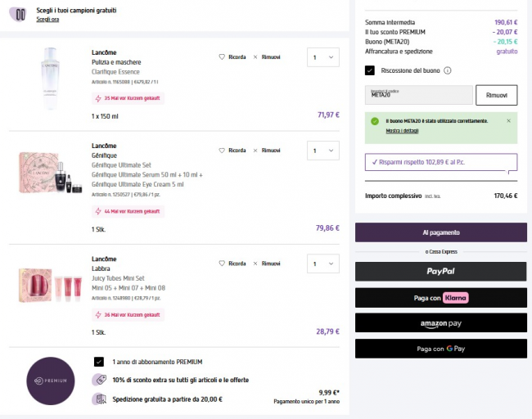Click the heart icon for Clarifique Essence
Screen dimensions: 532x419
222,57
